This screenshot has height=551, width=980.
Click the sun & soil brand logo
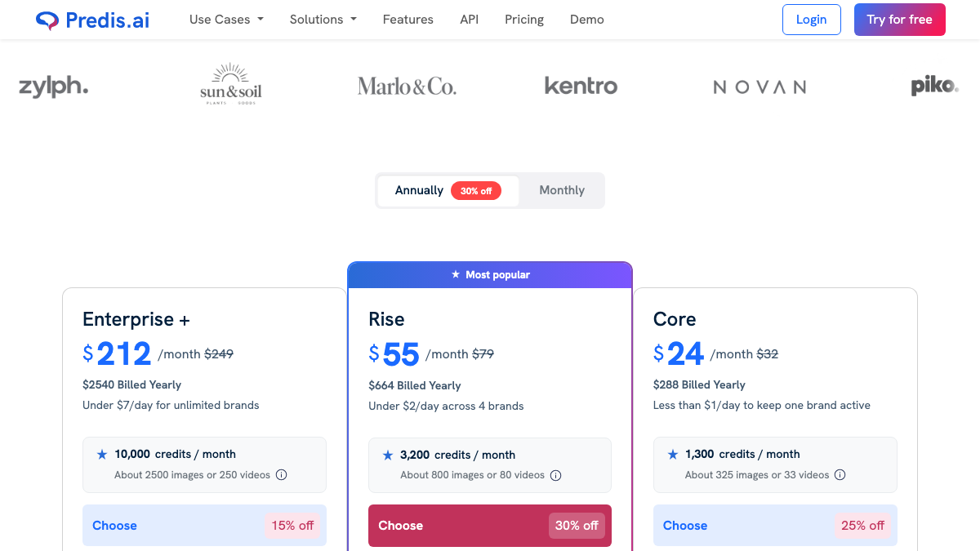(x=231, y=86)
